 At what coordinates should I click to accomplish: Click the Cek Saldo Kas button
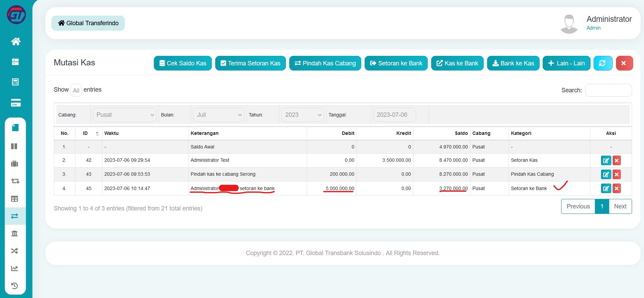[183, 63]
